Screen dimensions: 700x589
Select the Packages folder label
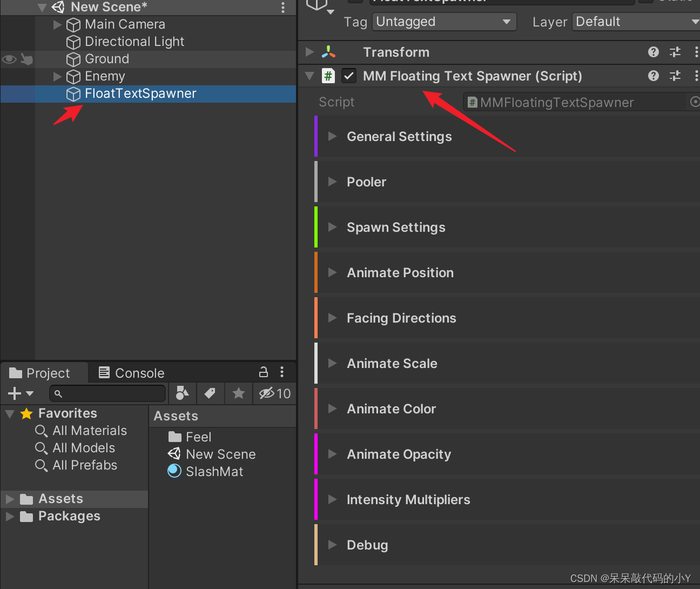69,516
